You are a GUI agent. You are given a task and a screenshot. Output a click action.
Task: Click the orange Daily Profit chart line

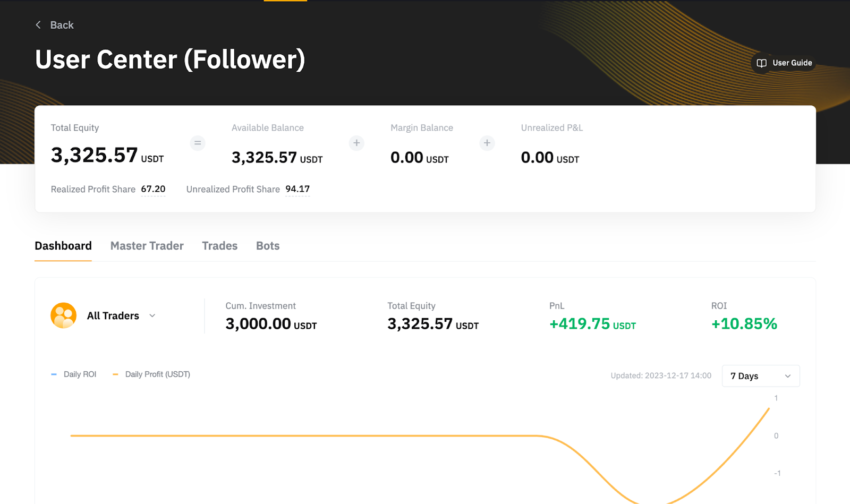point(319,435)
